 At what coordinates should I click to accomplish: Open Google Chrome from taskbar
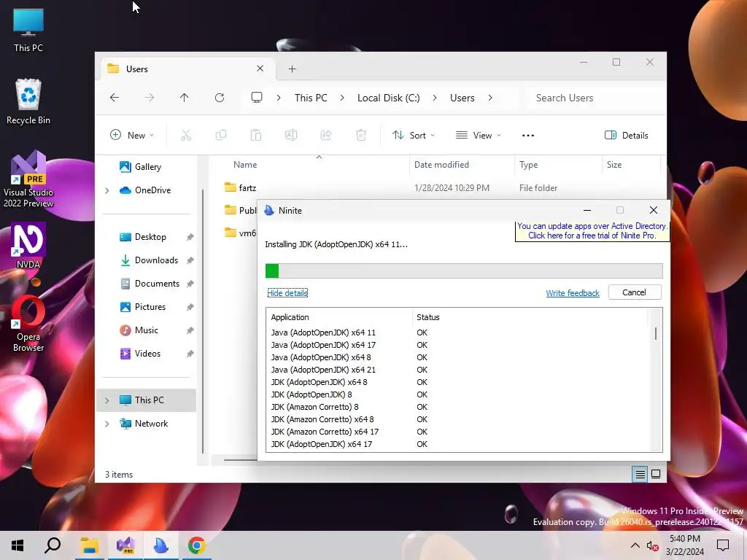(x=197, y=545)
